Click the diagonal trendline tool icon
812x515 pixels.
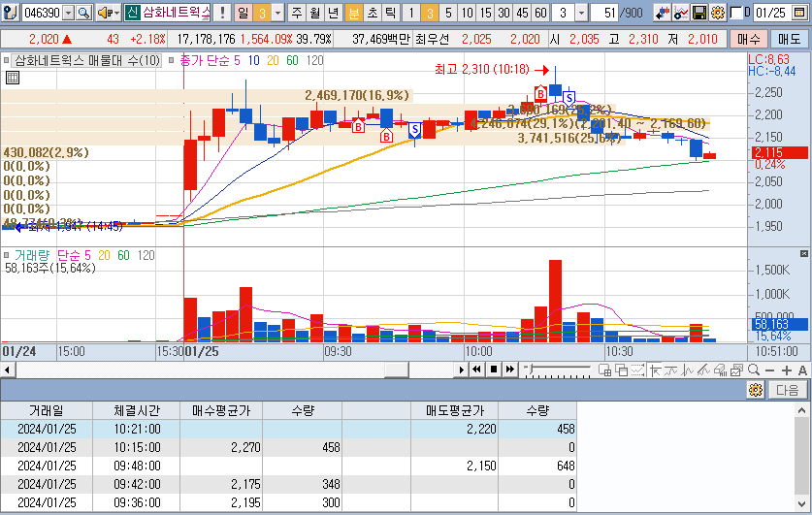703,370
